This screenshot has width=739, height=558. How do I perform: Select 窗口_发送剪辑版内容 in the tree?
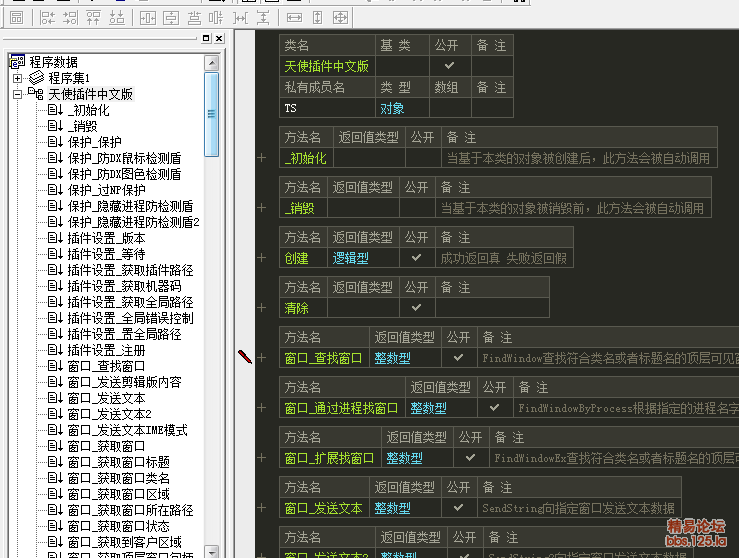point(124,382)
